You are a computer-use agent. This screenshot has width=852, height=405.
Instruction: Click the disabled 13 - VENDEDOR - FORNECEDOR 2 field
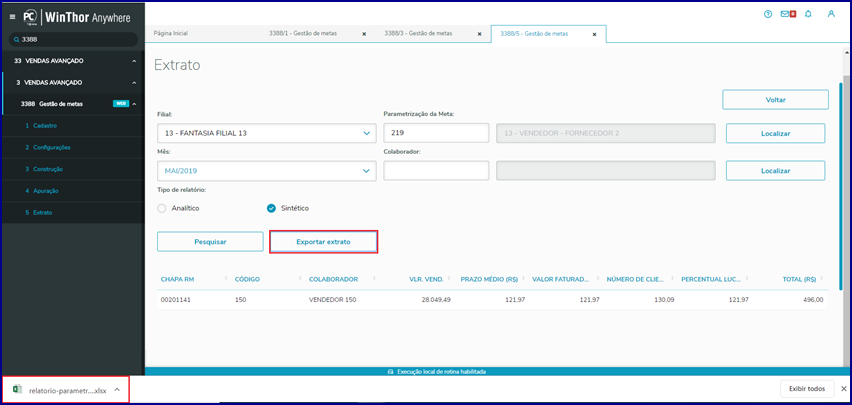606,133
